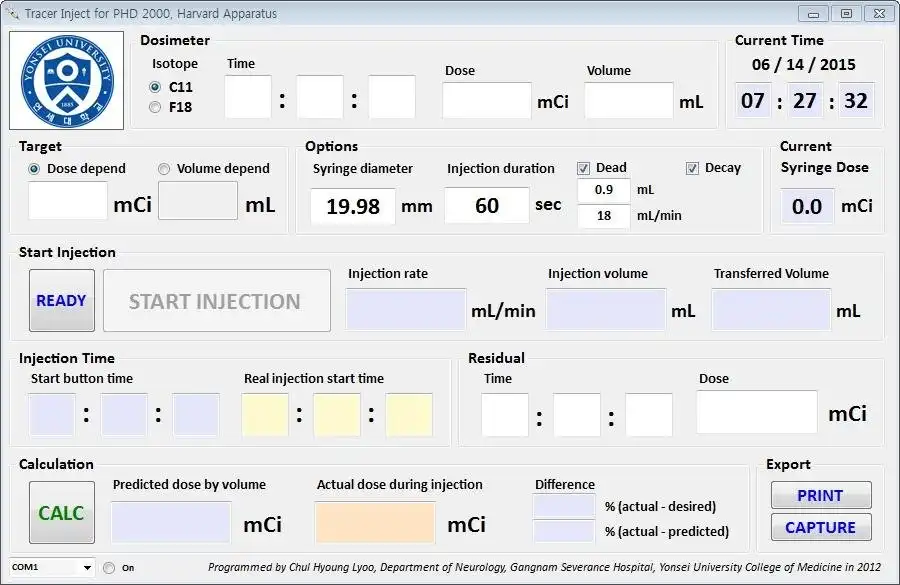Focus the Dosimeter time hours field
900x585 pixels.
pos(248,97)
